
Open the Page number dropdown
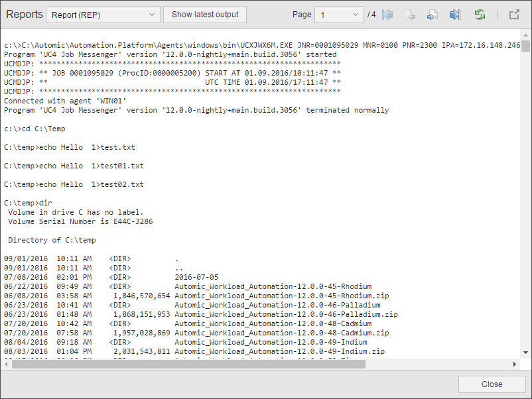[x=339, y=15]
